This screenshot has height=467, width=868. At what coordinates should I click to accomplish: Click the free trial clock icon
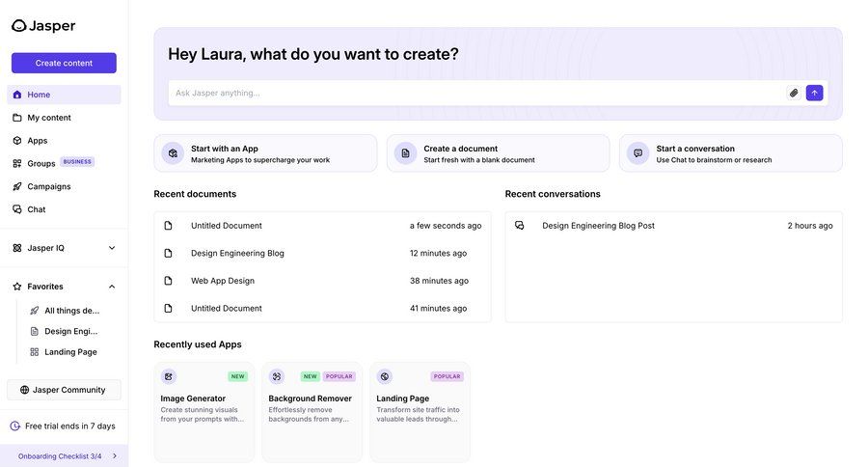(14, 426)
